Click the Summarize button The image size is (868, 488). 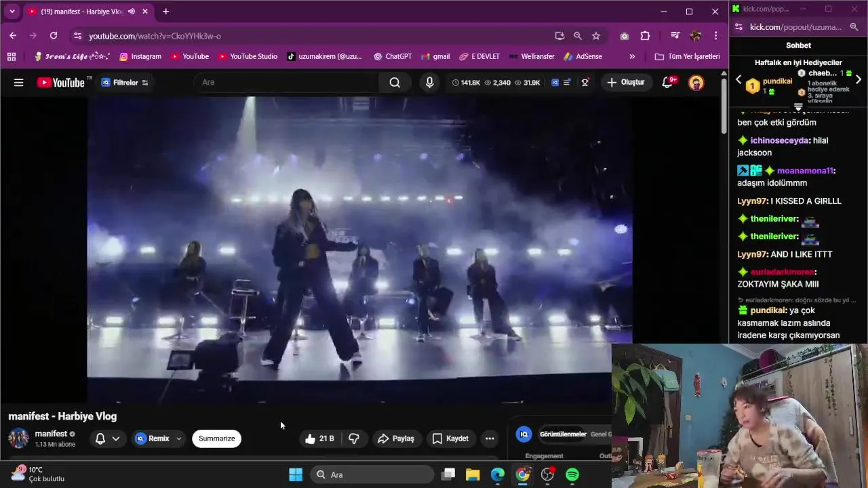point(216,439)
